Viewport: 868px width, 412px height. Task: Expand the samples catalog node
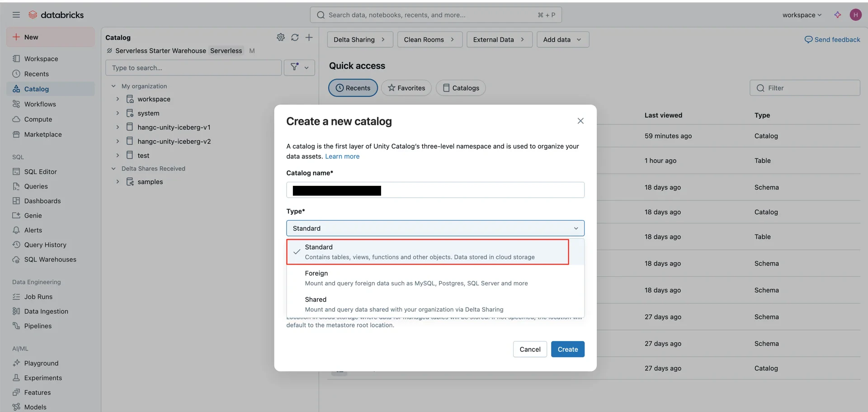coord(118,182)
